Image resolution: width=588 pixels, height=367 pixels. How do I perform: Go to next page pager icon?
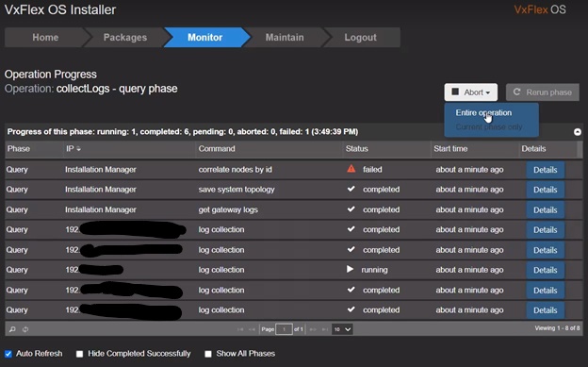tap(313, 329)
